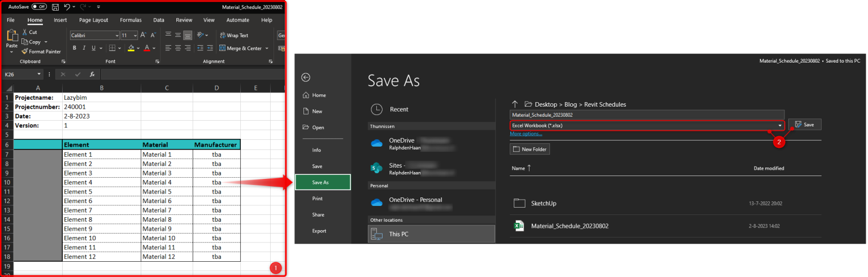This screenshot has width=868, height=277.
Task: Click the Undo arrow icon
Action: (x=67, y=7)
